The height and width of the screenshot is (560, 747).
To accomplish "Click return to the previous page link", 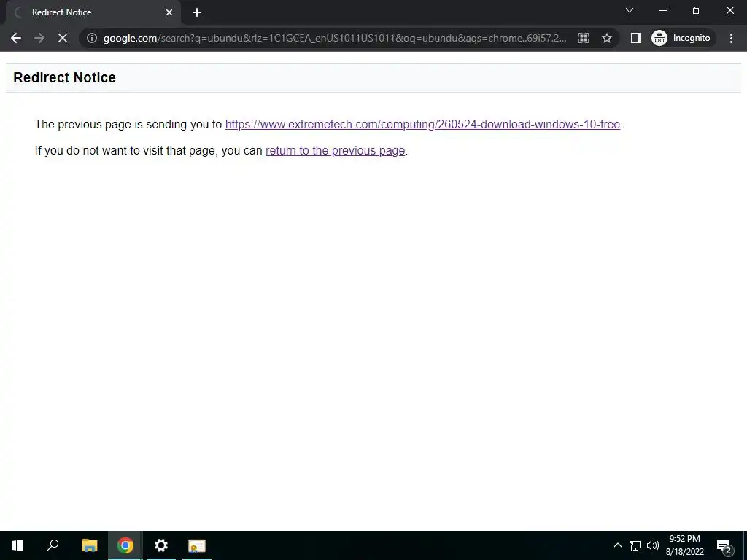I will click(335, 150).
